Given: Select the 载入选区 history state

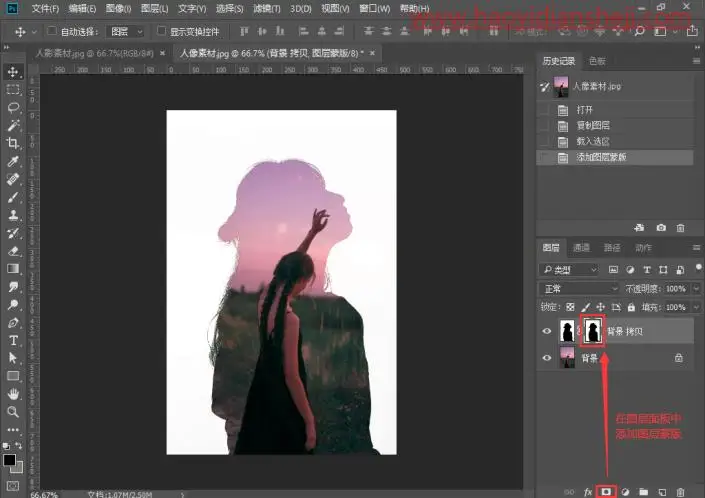Looking at the screenshot, I should pyautogui.click(x=616, y=142).
